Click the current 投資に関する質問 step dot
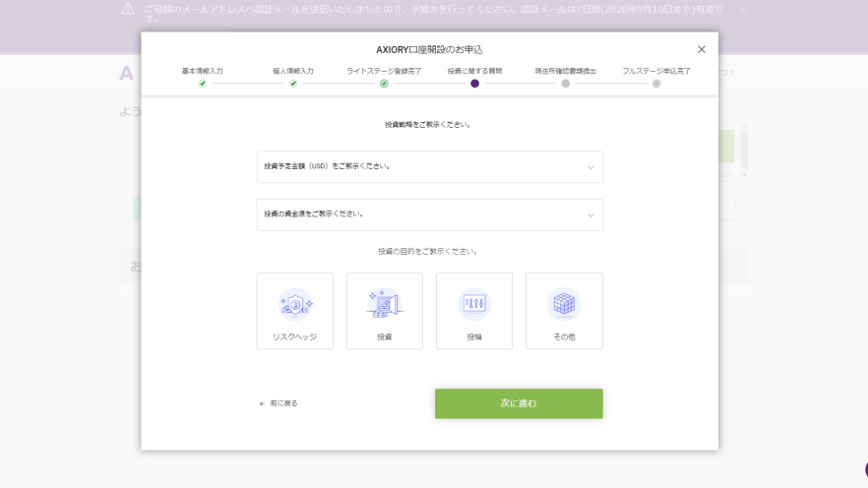This screenshot has height=488, width=868. (x=474, y=84)
